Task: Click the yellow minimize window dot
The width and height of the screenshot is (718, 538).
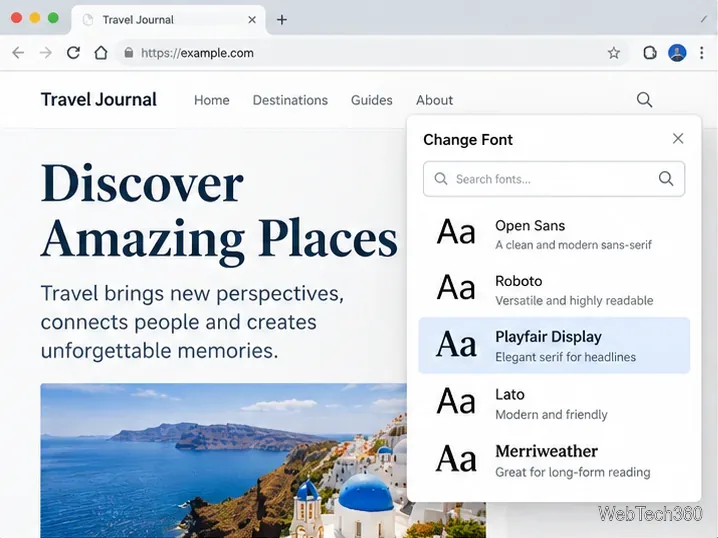Action: point(35,18)
